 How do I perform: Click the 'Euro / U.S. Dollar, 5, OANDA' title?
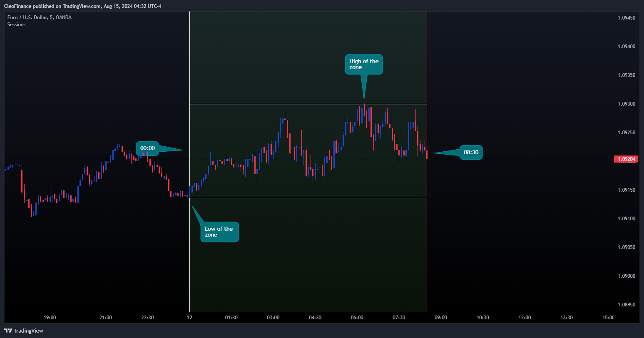40,17
